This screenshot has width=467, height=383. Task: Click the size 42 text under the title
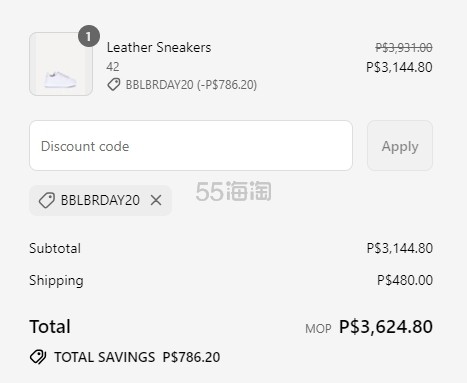point(113,67)
